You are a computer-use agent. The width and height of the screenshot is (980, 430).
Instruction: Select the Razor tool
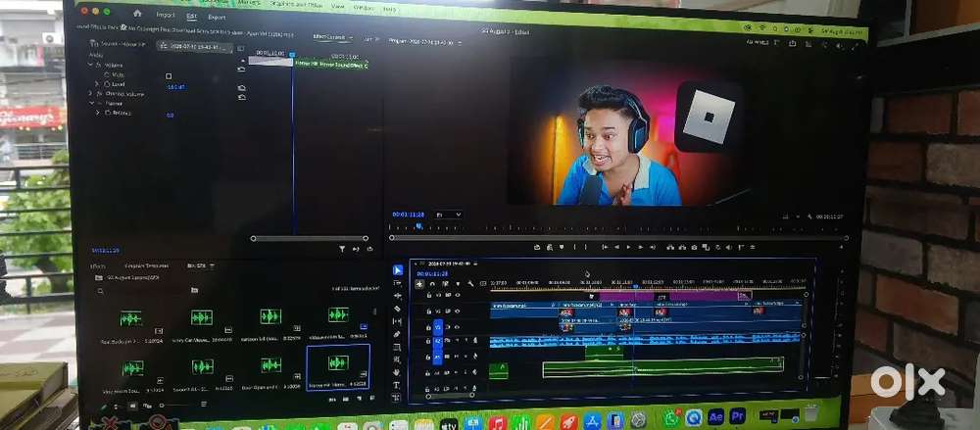pos(398,309)
